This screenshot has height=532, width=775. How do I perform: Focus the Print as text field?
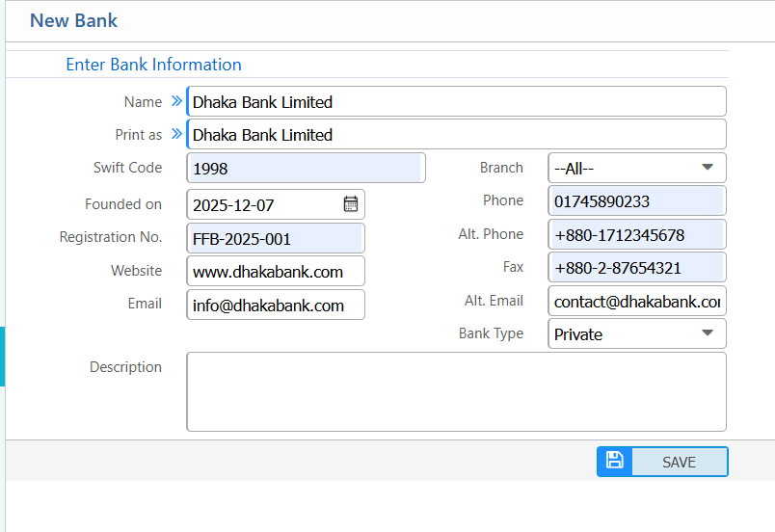click(455, 135)
